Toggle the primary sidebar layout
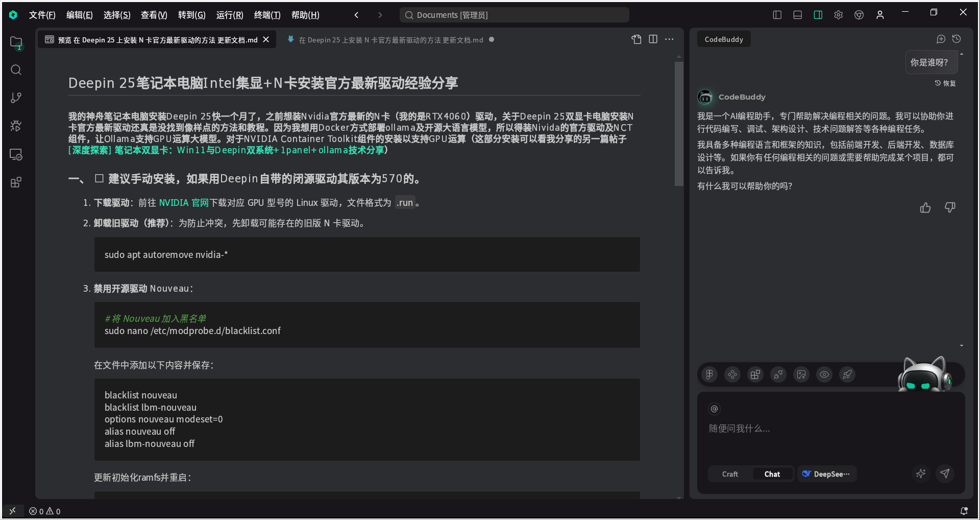 tap(777, 15)
